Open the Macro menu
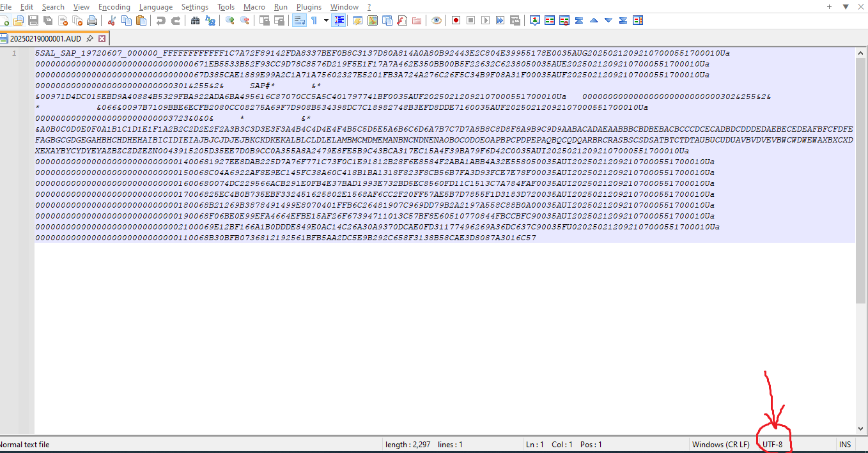The image size is (868, 453). (x=254, y=7)
